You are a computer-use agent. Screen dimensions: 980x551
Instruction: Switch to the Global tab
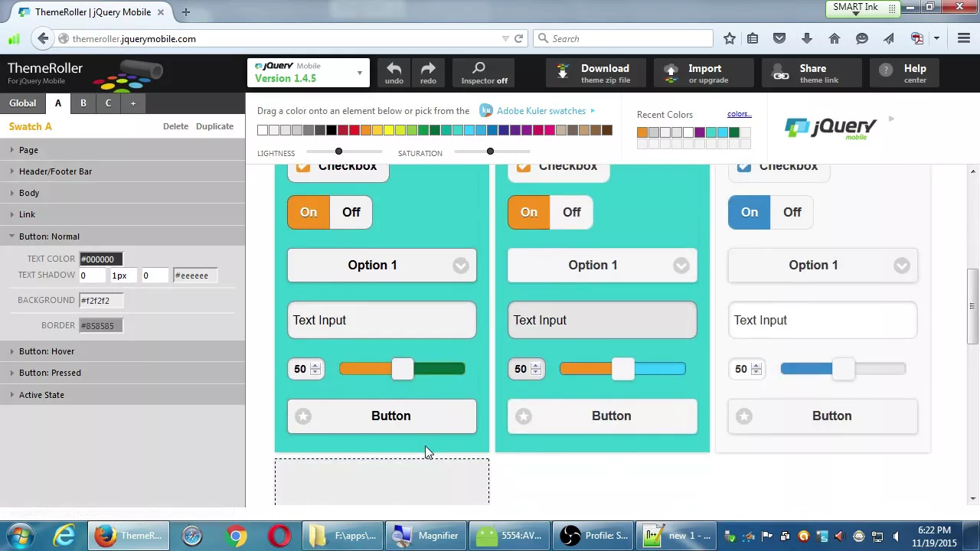pyautogui.click(x=22, y=103)
